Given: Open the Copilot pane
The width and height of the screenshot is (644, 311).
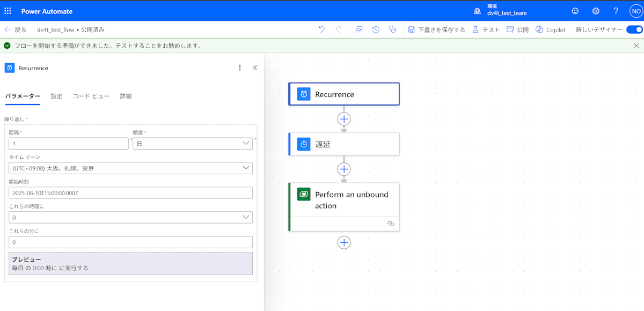Looking at the screenshot, I should [550, 30].
